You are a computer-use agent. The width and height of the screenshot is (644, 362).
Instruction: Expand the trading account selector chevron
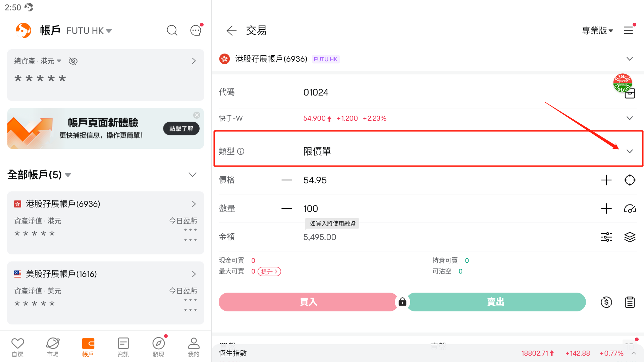[630, 59]
